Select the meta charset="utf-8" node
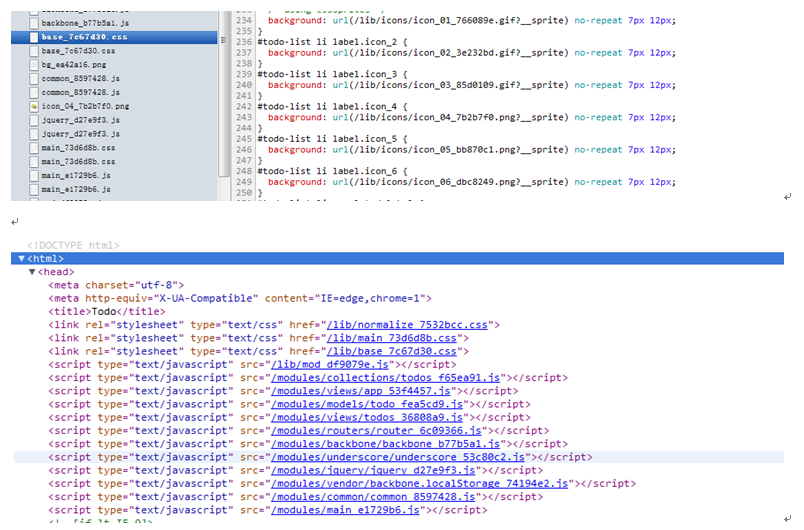 (x=116, y=285)
